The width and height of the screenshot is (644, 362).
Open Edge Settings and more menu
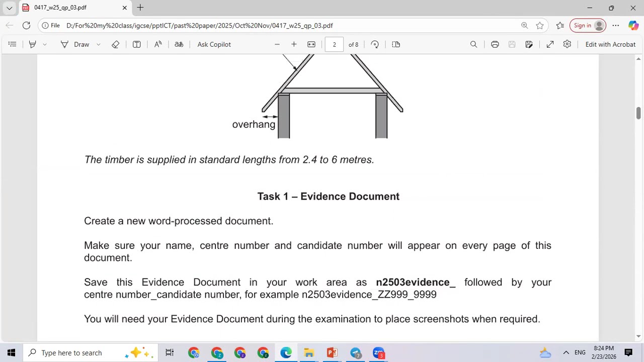pyautogui.click(x=615, y=25)
